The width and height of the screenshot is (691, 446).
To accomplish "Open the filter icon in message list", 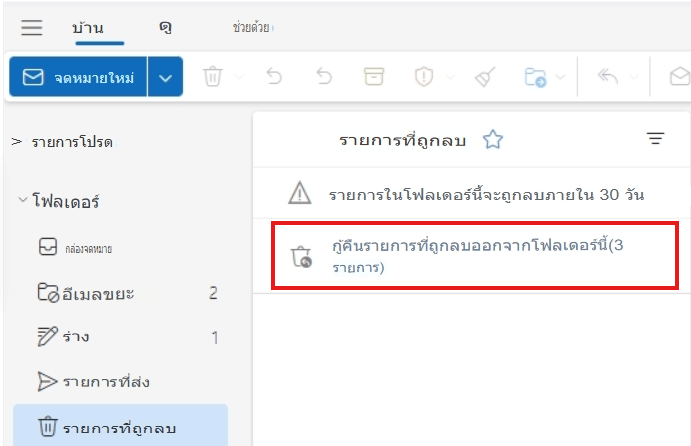I will (x=655, y=138).
